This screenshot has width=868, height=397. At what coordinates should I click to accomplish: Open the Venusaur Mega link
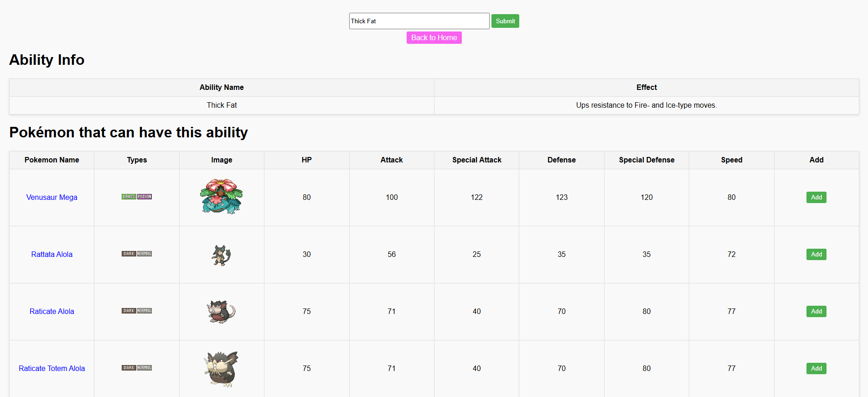click(52, 197)
